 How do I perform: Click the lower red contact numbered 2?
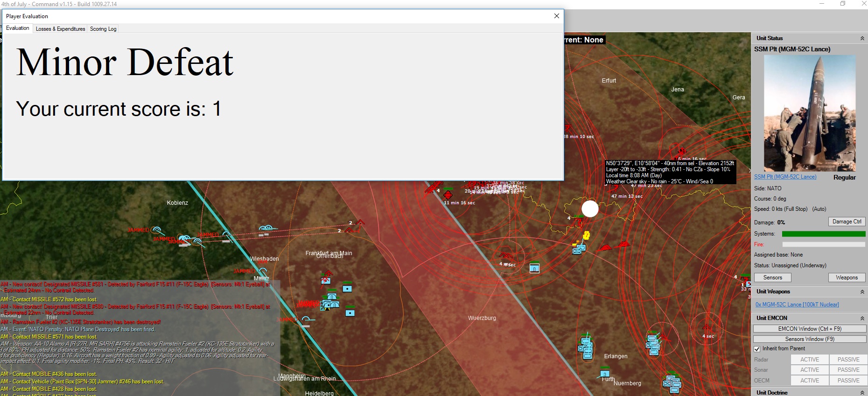click(349, 230)
